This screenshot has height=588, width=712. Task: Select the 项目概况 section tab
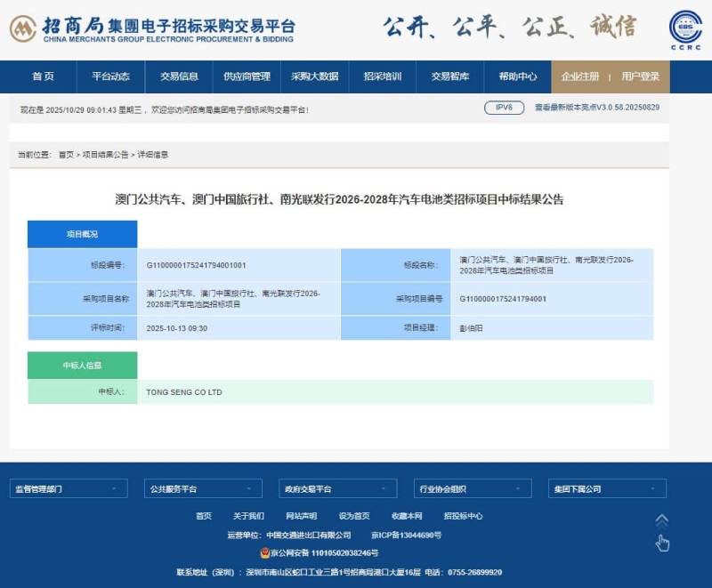point(82,234)
